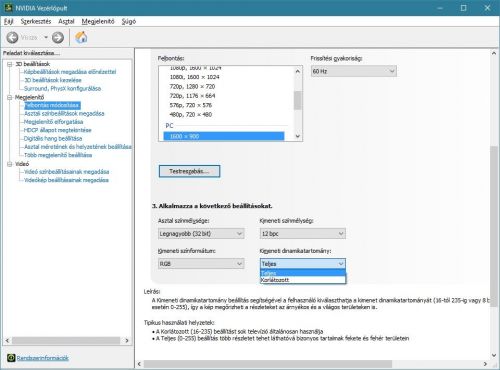Viewport: 500px width, 370px height.
Task: Click the Forward arrow toolbar icon
Action: click(x=58, y=37)
